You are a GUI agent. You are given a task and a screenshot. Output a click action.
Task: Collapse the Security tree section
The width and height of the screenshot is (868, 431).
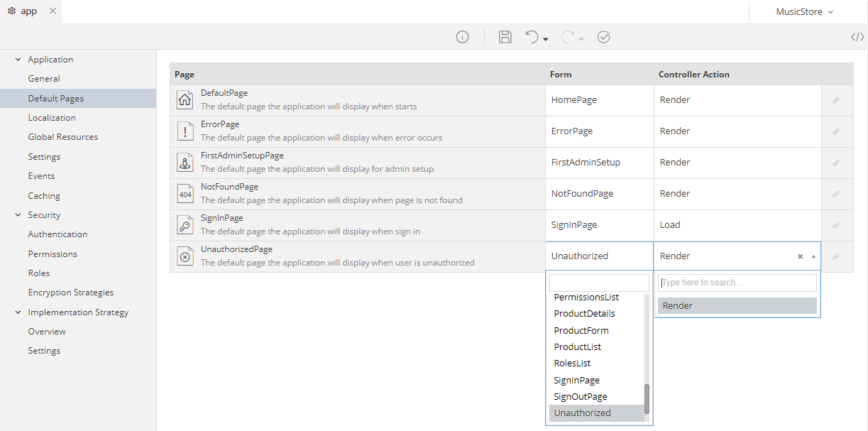pos(18,215)
